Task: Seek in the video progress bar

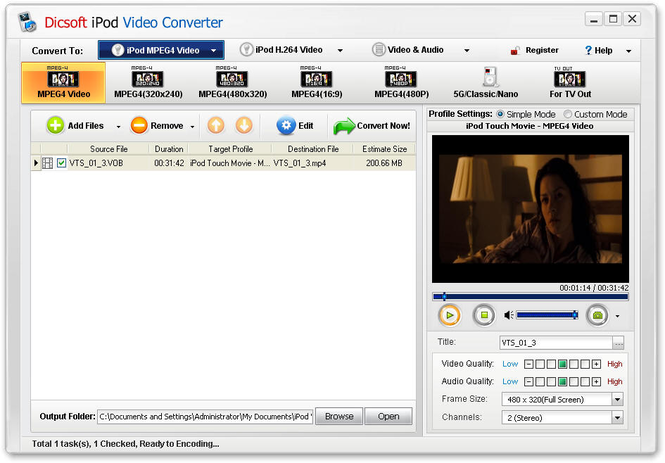Action: 530,297
